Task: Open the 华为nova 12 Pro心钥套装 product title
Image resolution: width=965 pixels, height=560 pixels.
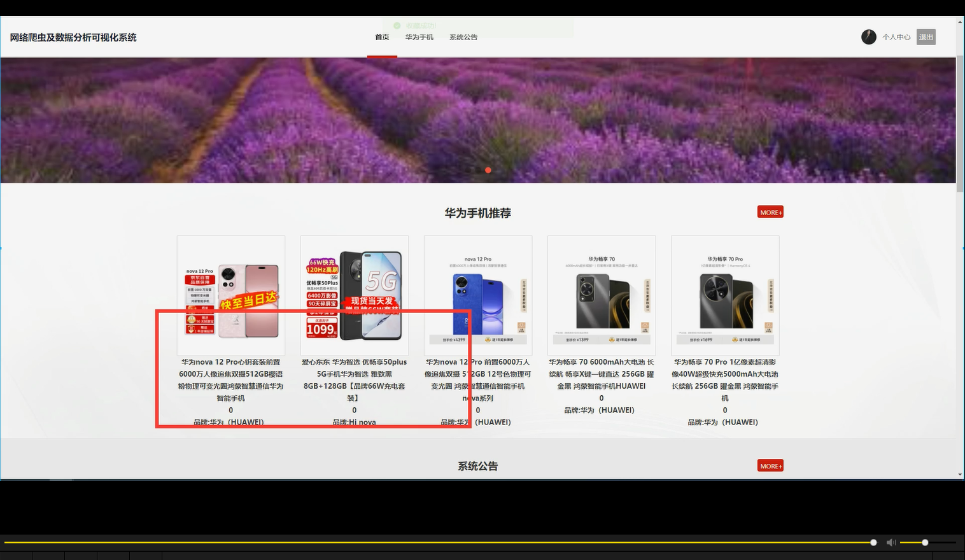Action: 231,380
